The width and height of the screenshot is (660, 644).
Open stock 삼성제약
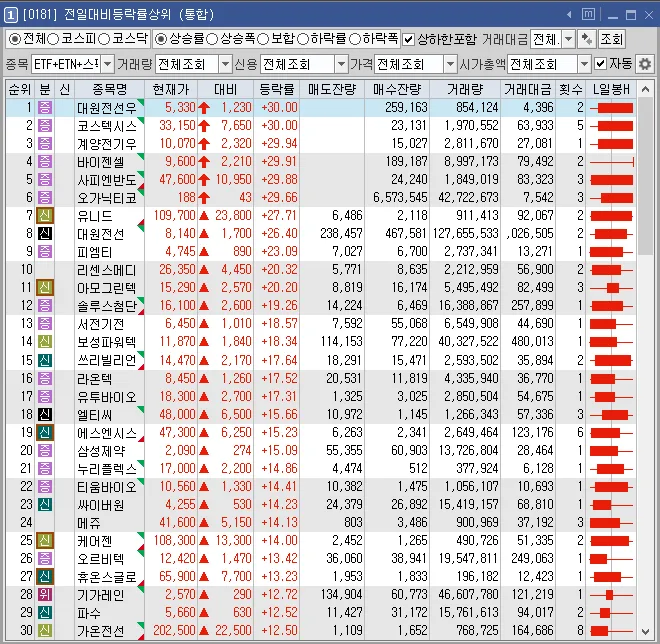(101, 451)
